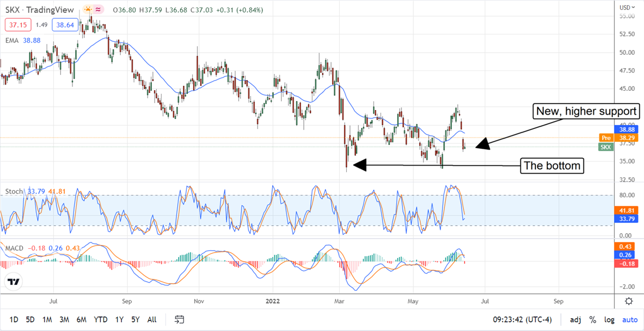The height and width of the screenshot is (331, 644).
Task: Select the 'New, higher support' annotation box
Action: click(586, 112)
